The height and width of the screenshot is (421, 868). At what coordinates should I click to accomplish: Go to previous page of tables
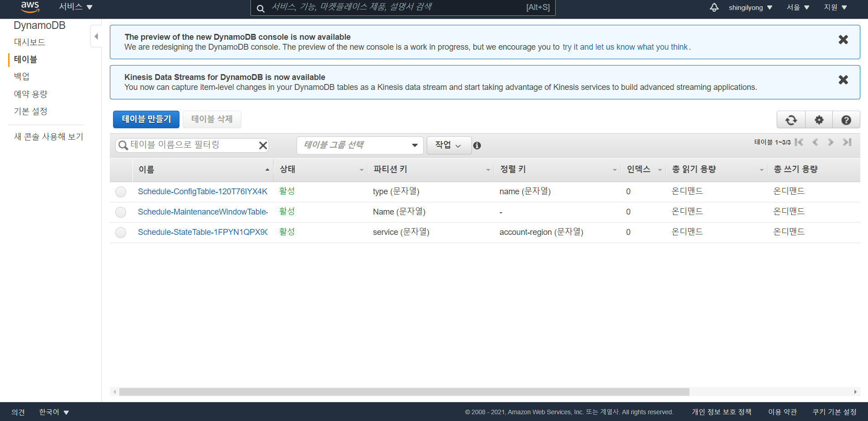[815, 142]
